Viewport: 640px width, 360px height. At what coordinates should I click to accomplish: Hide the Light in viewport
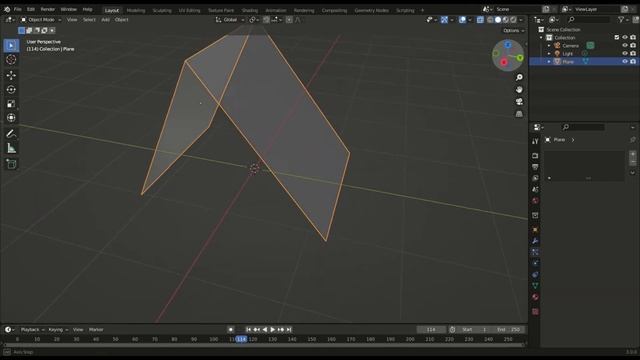(x=624, y=53)
